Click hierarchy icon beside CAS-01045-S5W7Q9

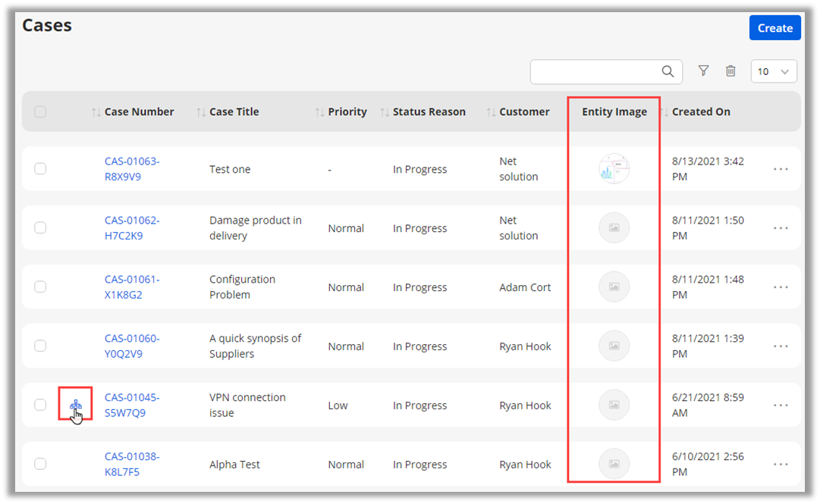tap(76, 405)
